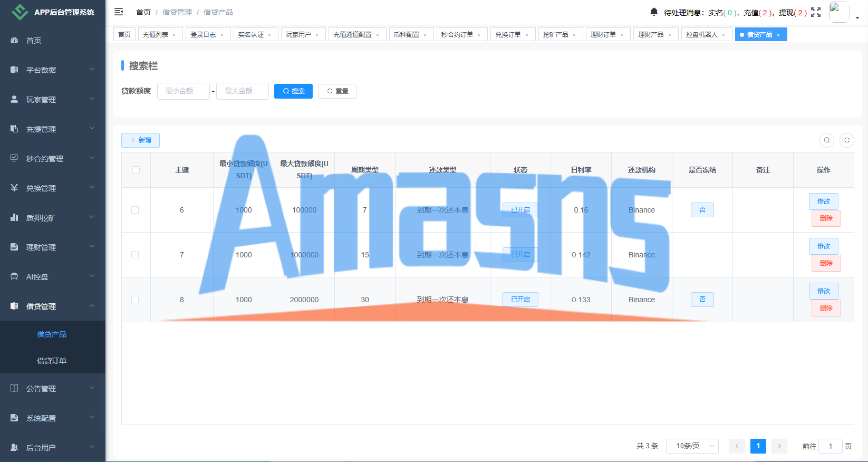
Task: Click the 首页 breadcrumb link
Action: tap(143, 12)
